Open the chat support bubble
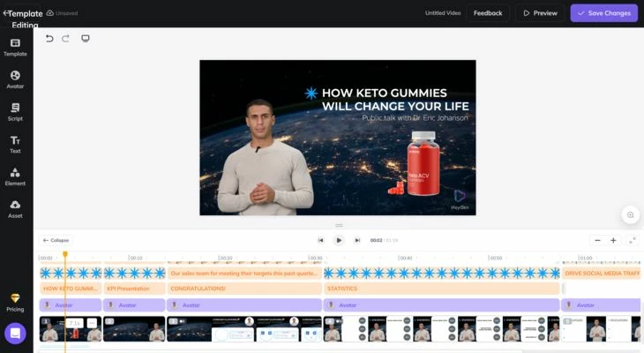The image size is (644, 353). coord(15,334)
